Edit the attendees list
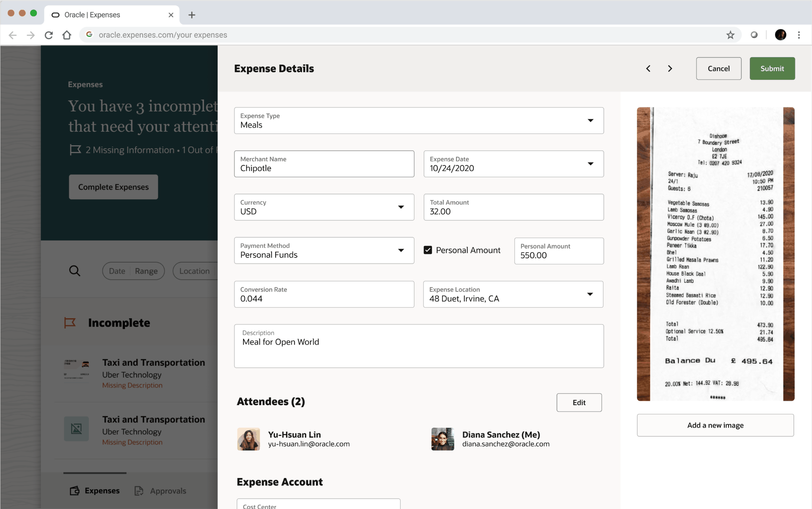 (579, 403)
